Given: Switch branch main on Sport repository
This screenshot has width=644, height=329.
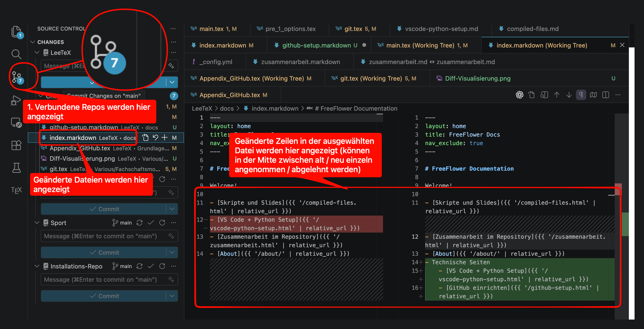Looking at the screenshot, I should 122,222.
